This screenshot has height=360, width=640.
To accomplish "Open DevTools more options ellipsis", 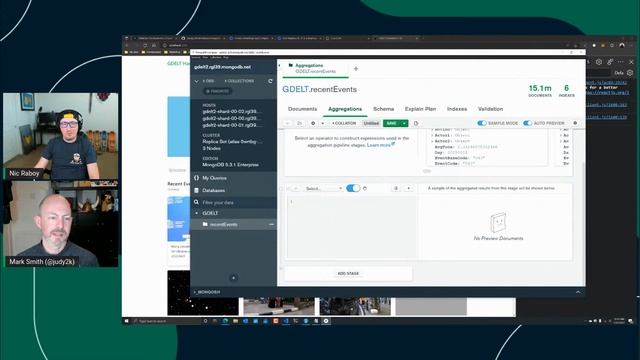I will point(620,62).
